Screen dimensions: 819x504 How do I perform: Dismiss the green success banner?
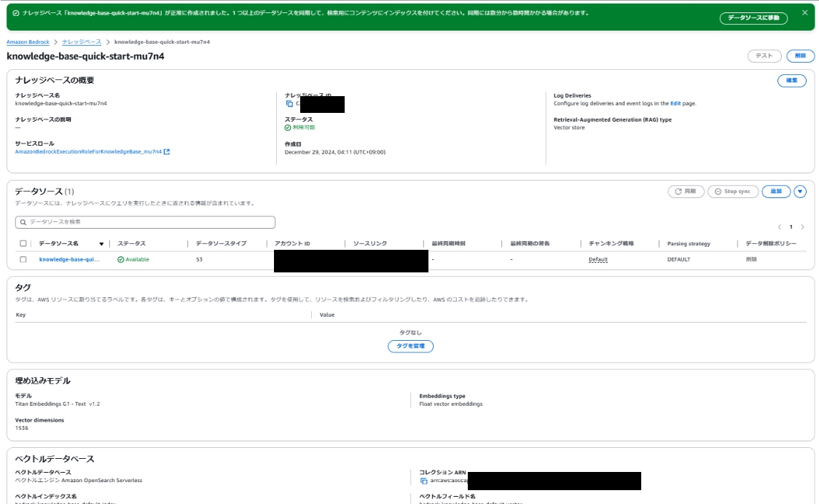(804, 12)
